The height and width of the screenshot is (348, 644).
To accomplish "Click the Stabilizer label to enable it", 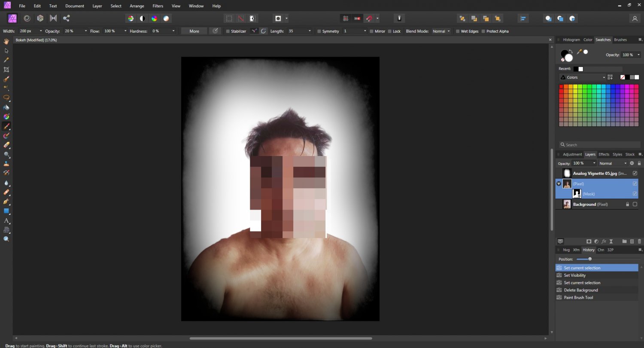I will [x=239, y=31].
